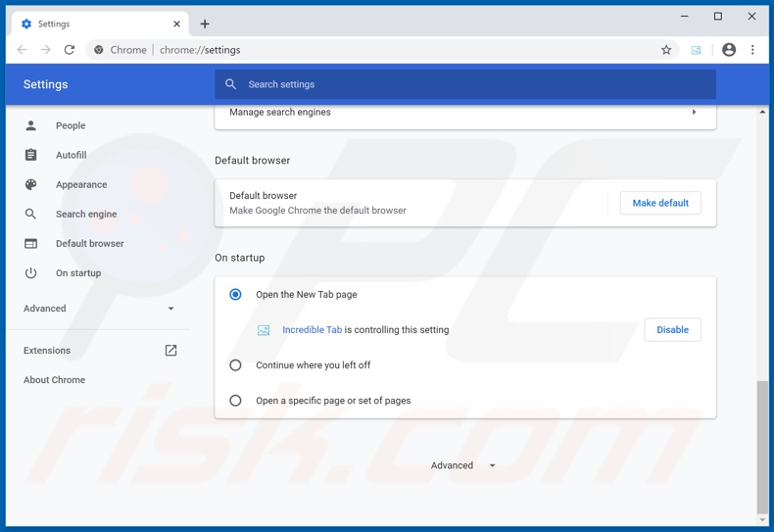This screenshot has height=532, width=774.
Task: Select Continue where you left off
Action: 235,365
